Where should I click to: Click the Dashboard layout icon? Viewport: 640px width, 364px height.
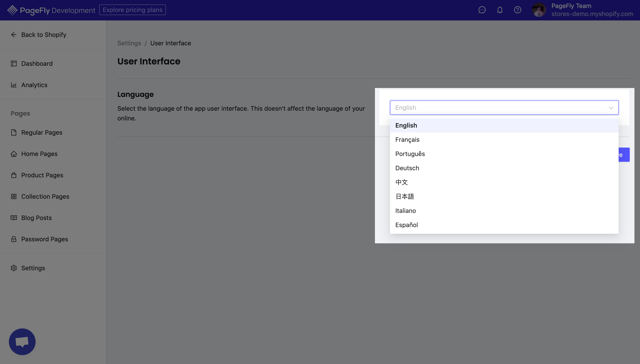tap(14, 64)
